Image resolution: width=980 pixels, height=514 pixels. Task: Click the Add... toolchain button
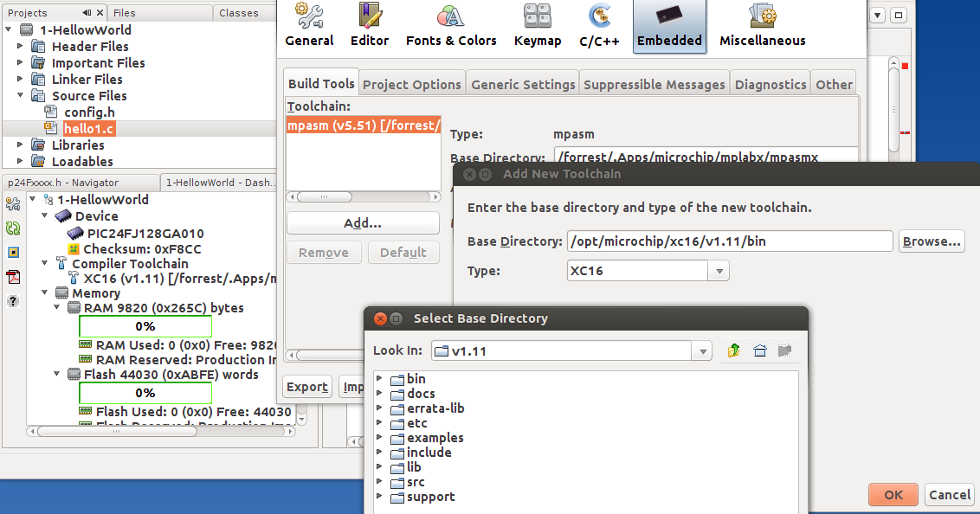[363, 223]
